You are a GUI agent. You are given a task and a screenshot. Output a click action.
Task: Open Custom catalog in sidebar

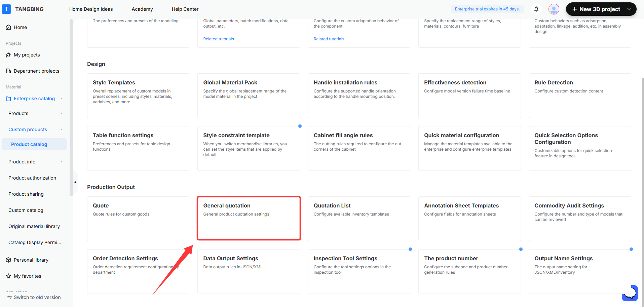26,210
